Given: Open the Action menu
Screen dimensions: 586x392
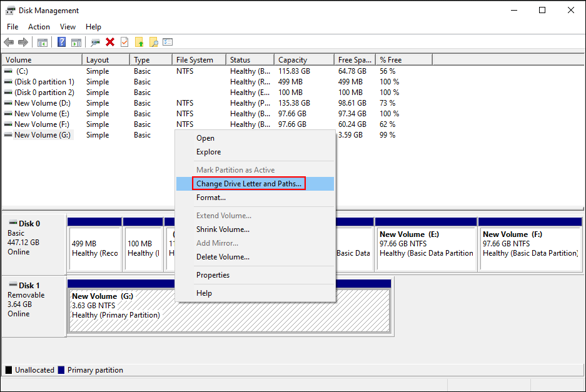Looking at the screenshot, I should click(x=39, y=27).
